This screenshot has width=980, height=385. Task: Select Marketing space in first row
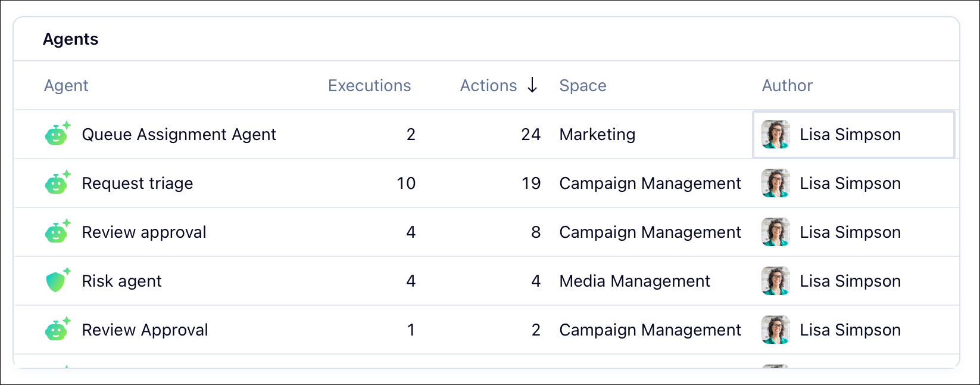point(597,135)
